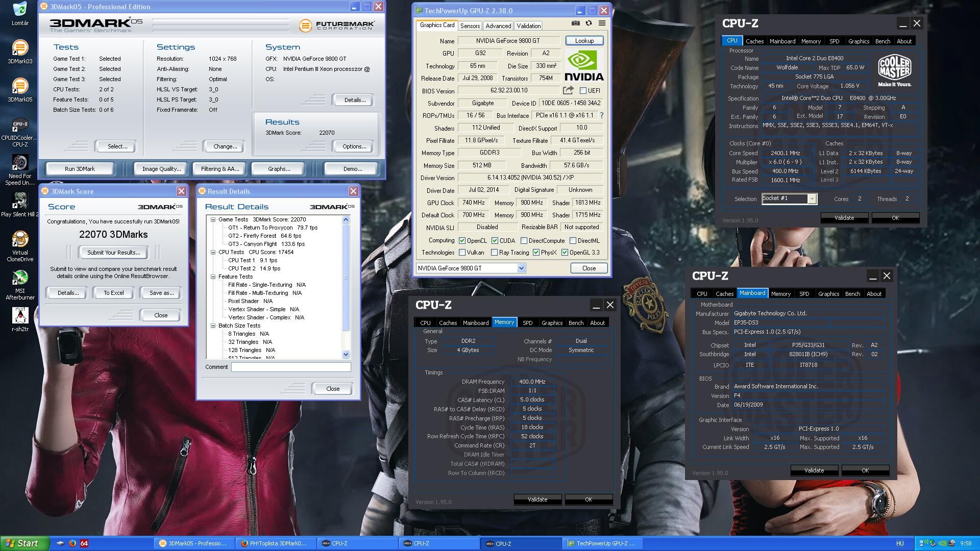Click the bus interface question mark icon
The height and width of the screenshot is (551, 980).
pyautogui.click(x=601, y=115)
